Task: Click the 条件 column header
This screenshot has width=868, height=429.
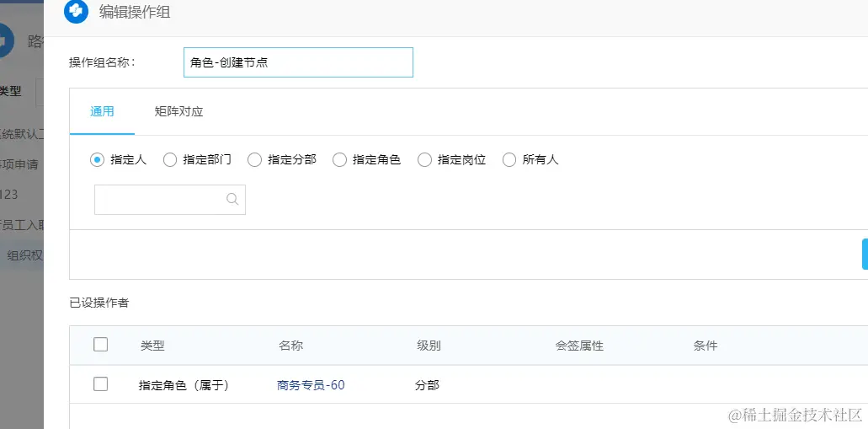Action: [706, 346]
